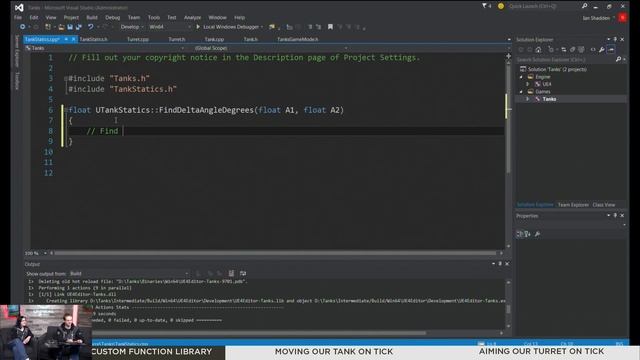Click Solution Explorer Properties wrench icon
640x360 pixels.
coord(602,49)
